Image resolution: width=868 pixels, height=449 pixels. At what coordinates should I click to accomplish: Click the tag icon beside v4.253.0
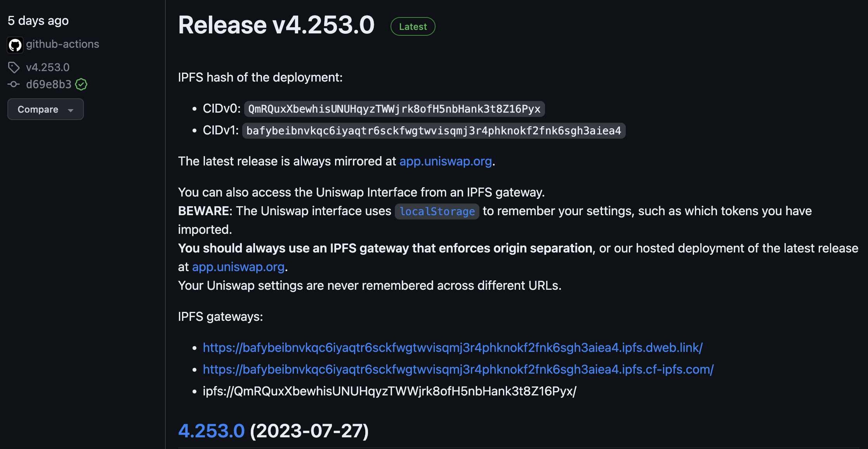14,68
